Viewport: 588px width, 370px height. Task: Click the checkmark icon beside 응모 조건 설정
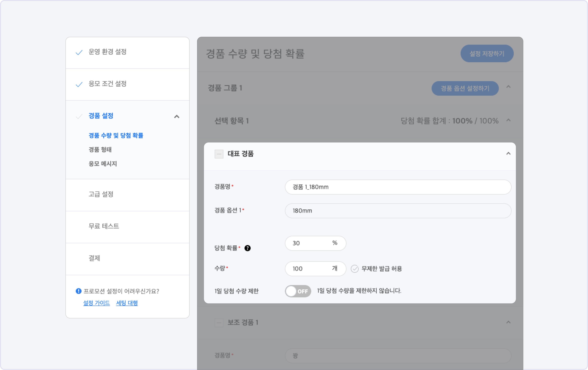[x=79, y=84]
